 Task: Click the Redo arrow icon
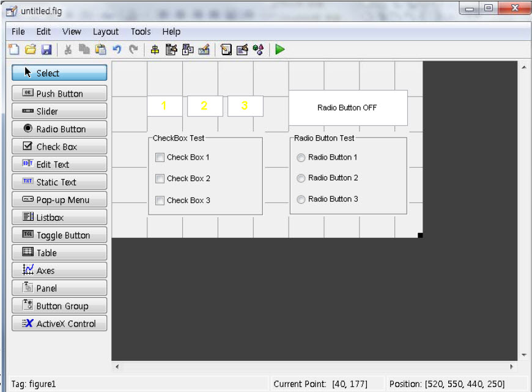[x=133, y=50]
